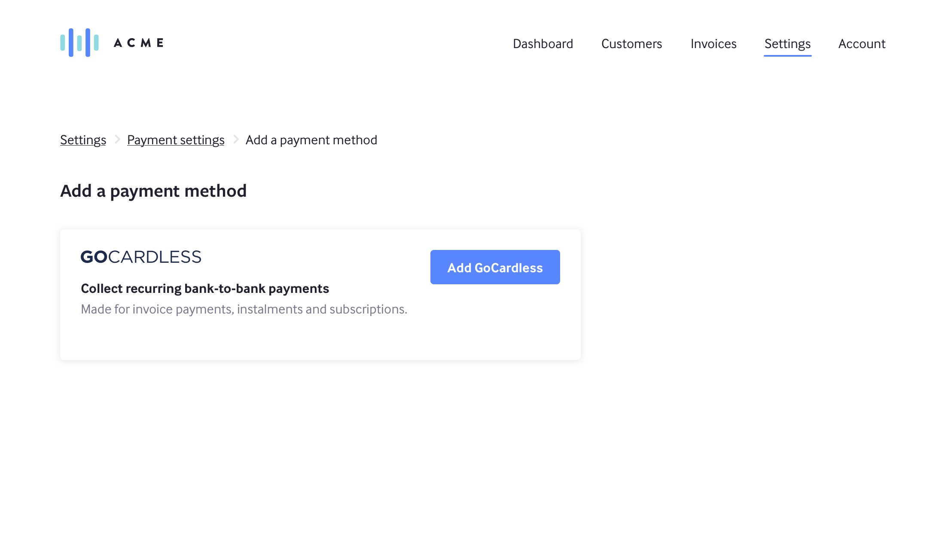Click the 'Add a payment method' page heading
This screenshot has width=945, height=560.
click(153, 191)
